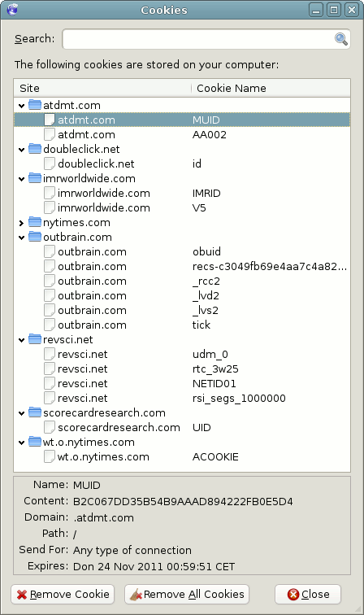Click the file icon of the obuid cookie

tap(50, 251)
